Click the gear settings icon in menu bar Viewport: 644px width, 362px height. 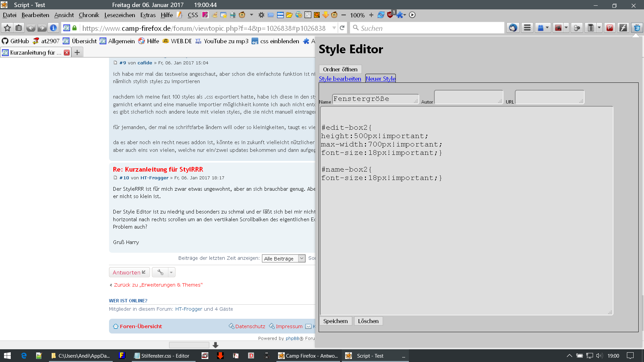coord(261,15)
